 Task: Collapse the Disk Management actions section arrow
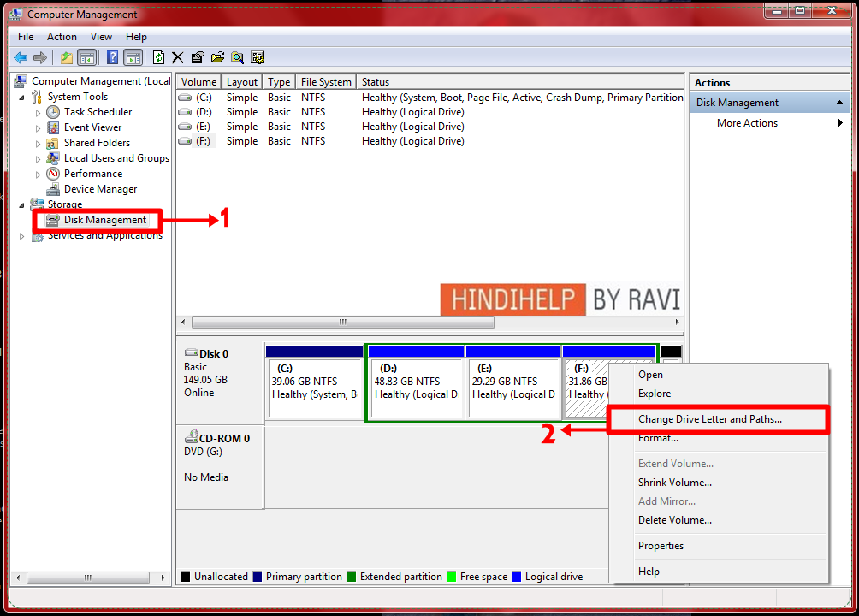(x=839, y=103)
